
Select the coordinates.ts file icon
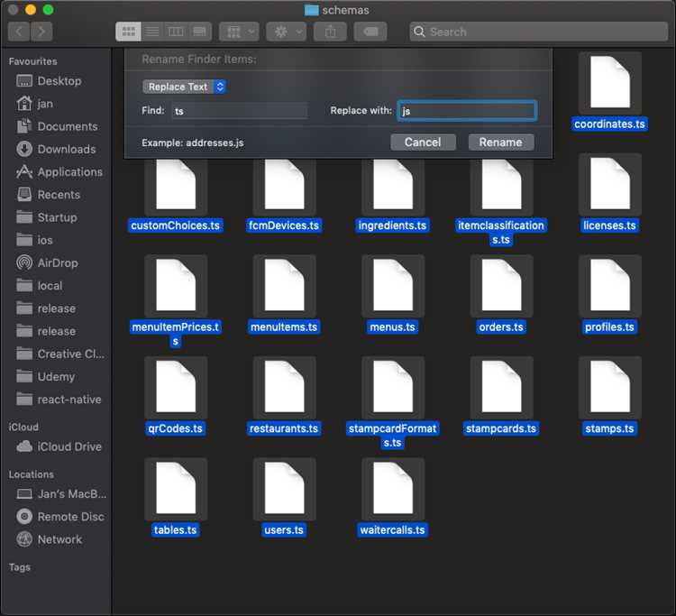[610, 83]
